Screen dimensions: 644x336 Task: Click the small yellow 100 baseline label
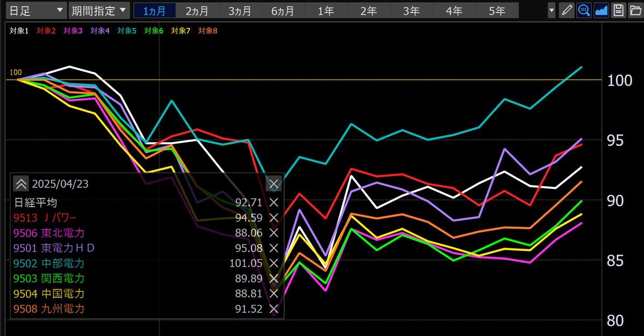(x=16, y=72)
